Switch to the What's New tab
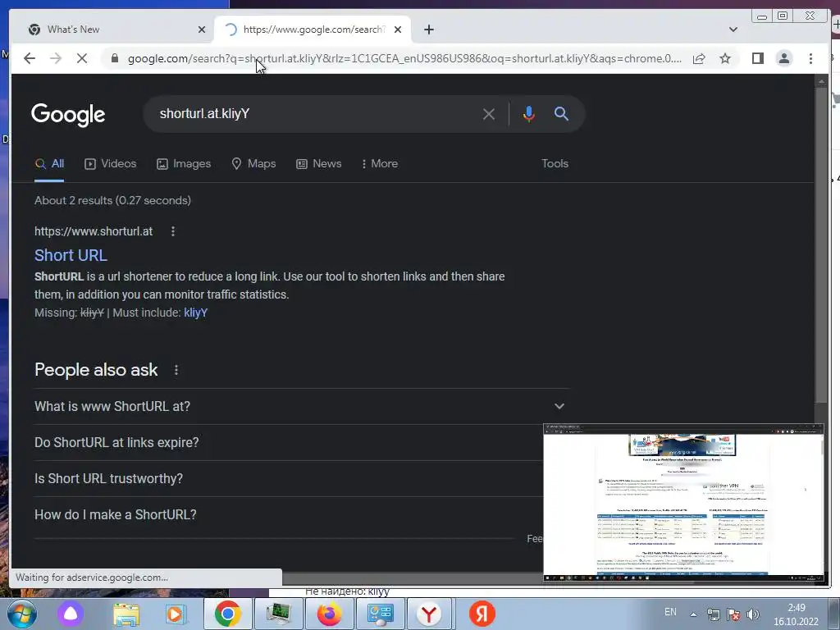 coord(116,30)
